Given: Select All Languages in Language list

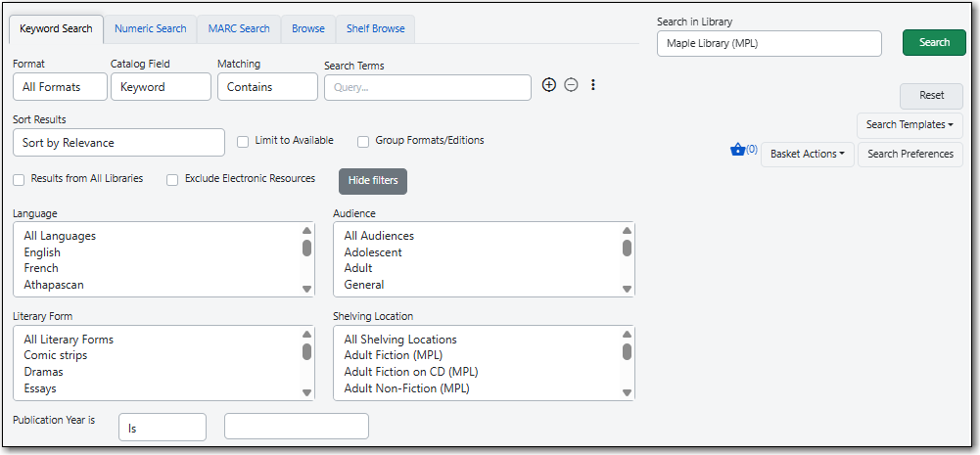Looking at the screenshot, I should pos(60,236).
